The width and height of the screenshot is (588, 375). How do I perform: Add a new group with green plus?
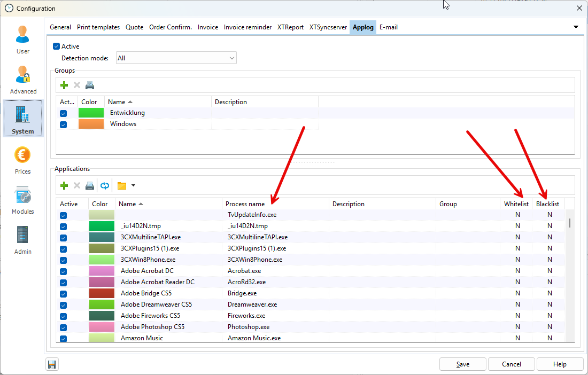(x=64, y=85)
